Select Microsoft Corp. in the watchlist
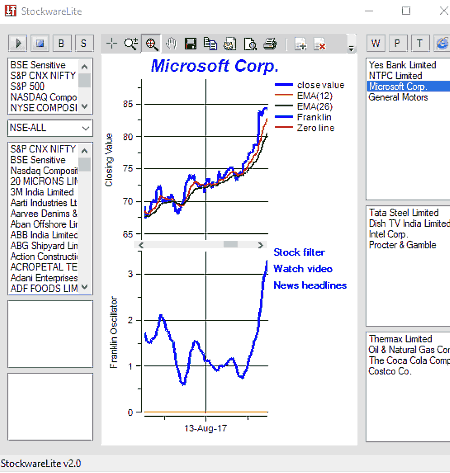 click(x=409, y=87)
